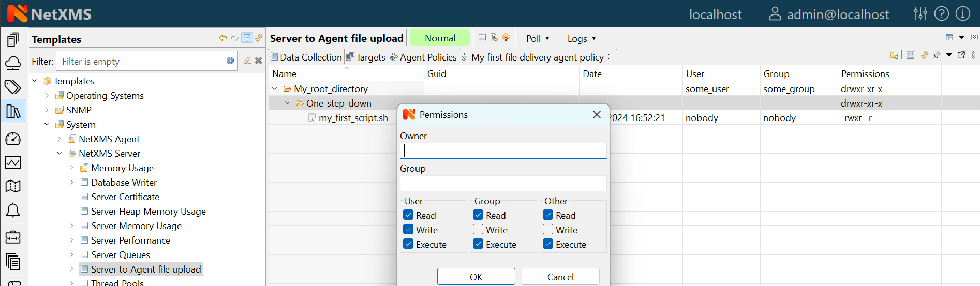Click the filter info icon
The image size is (980, 286).
click(230, 61)
